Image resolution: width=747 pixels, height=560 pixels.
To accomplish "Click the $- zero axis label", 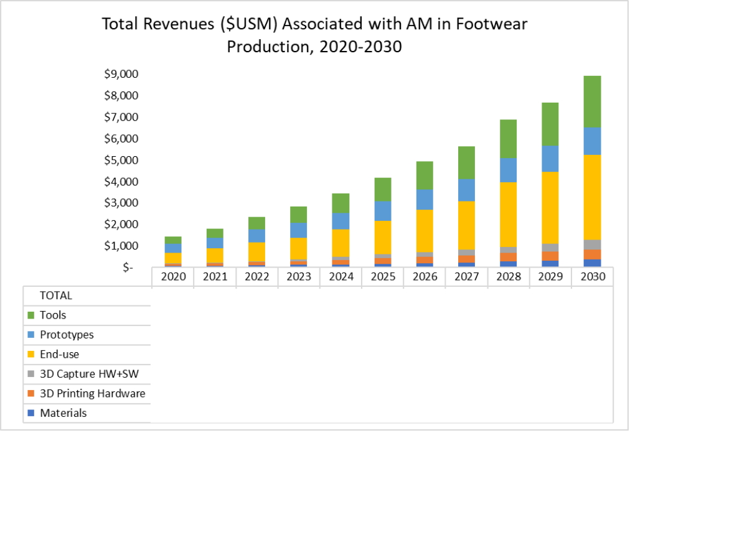I will coord(128,268).
